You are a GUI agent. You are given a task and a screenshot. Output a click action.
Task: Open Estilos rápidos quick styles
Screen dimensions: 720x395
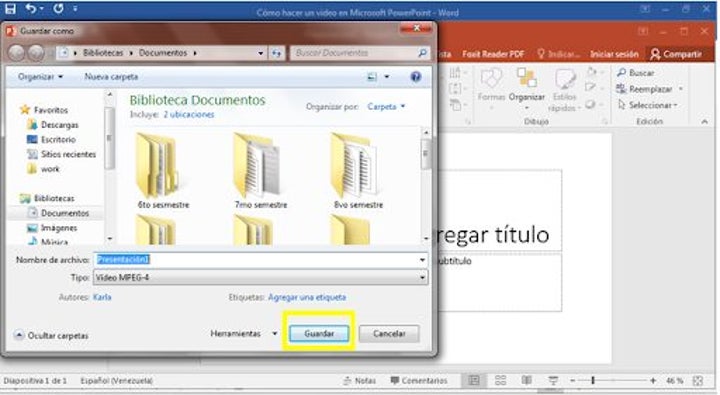[564, 90]
